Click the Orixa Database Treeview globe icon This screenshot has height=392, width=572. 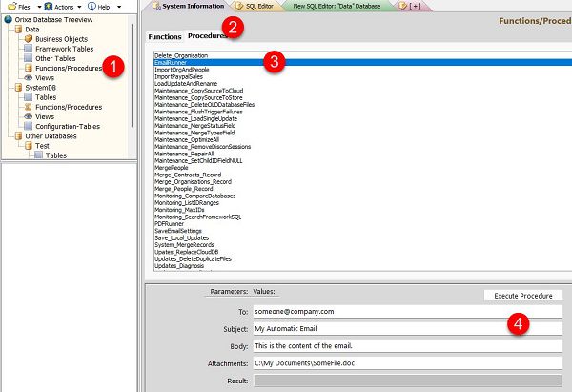pyautogui.click(x=7, y=19)
